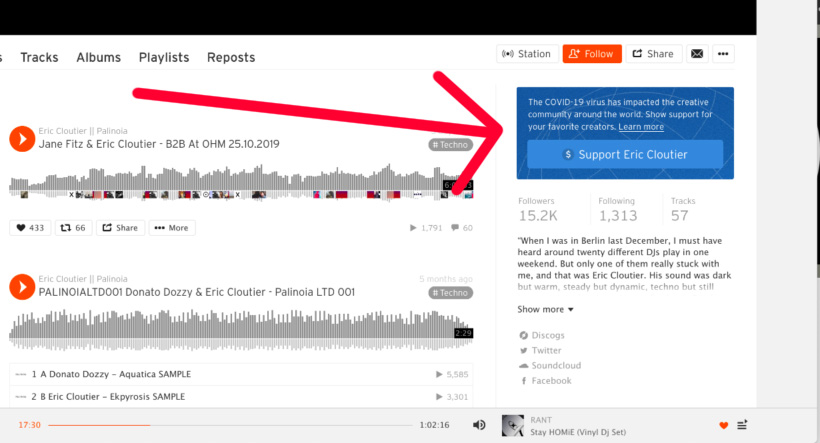Toggle mute with the volume speaker icon
This screenshot has width=820, height=443.
pos(479,425)
